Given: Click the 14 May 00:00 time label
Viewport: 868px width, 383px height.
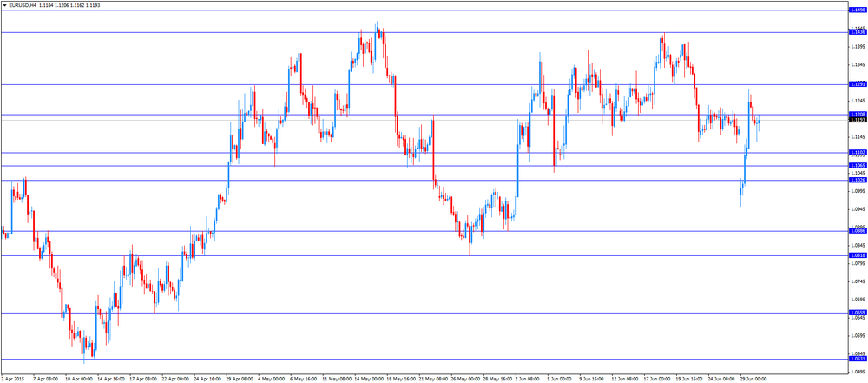Looking at the screenshot, I should (x=368, y=380).
